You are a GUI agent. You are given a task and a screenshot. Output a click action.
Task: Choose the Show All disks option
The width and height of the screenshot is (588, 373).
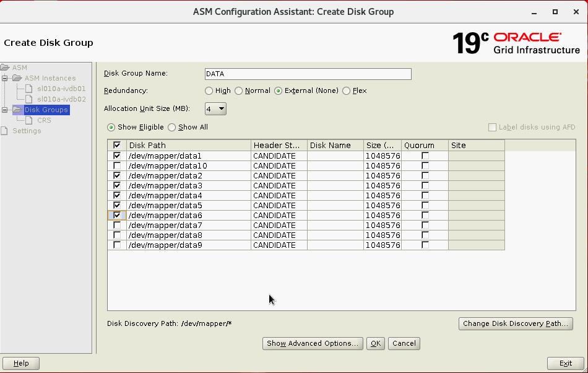click(172, 128)
